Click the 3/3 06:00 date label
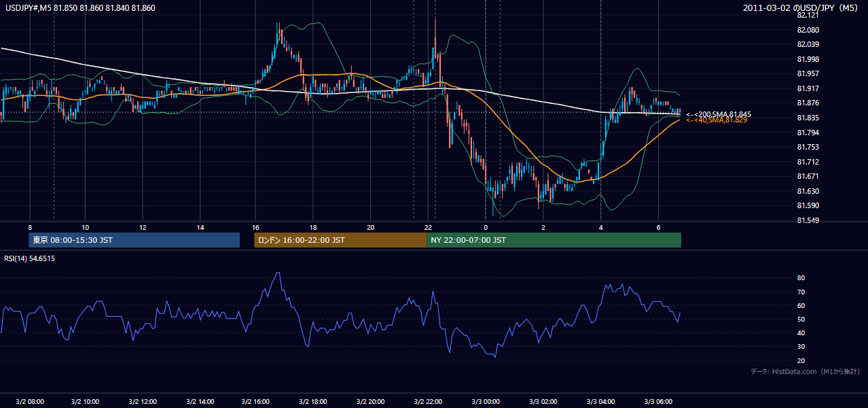Viewport: 868px width, 408px height. 658,402
